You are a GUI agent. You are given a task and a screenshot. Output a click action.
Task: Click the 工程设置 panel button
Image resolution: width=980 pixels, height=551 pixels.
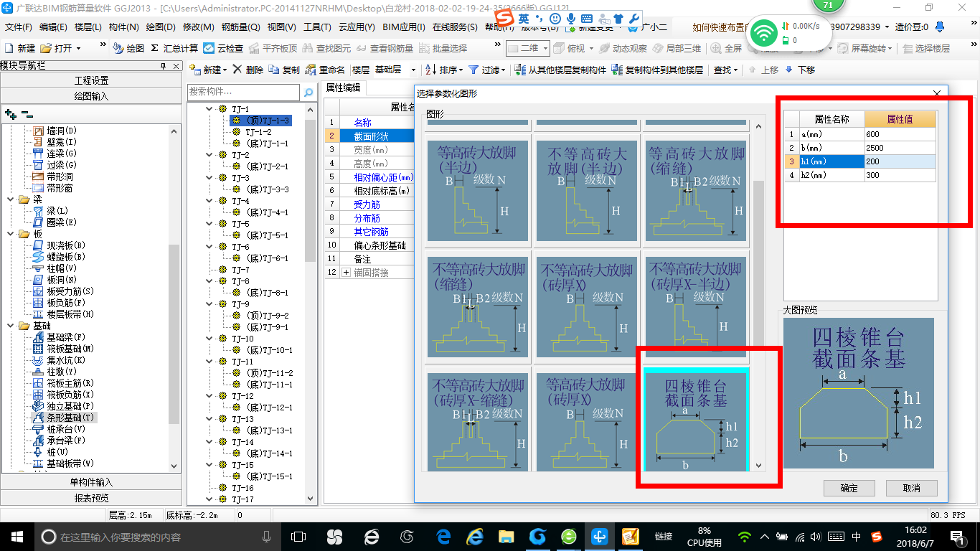(91, 80)
